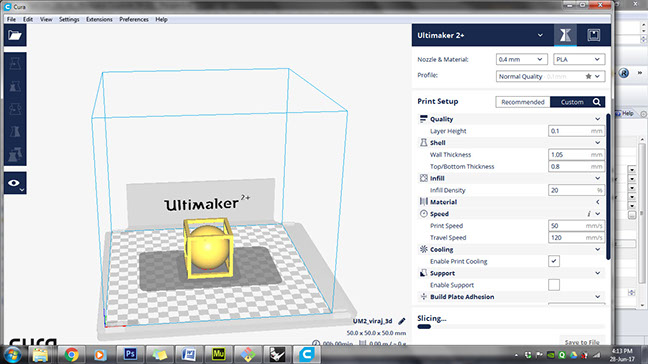
Task: Click the Slicing progress bar
Action: click(x=511, y=326)
